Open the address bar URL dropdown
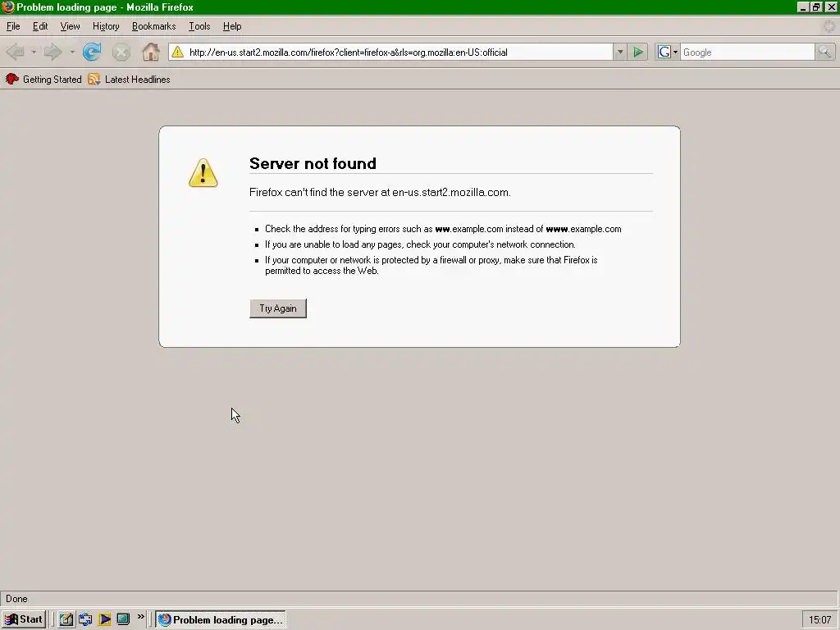 (x=620, y=52)
